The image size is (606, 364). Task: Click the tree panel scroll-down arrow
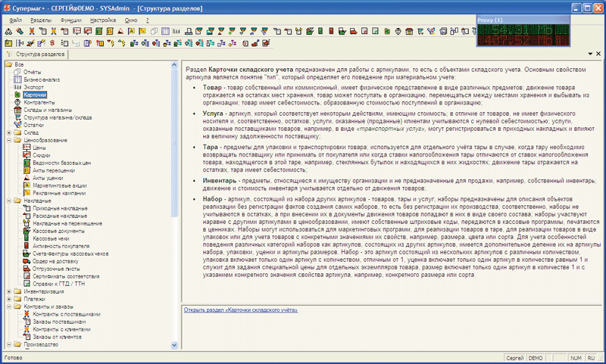(174, 344)
